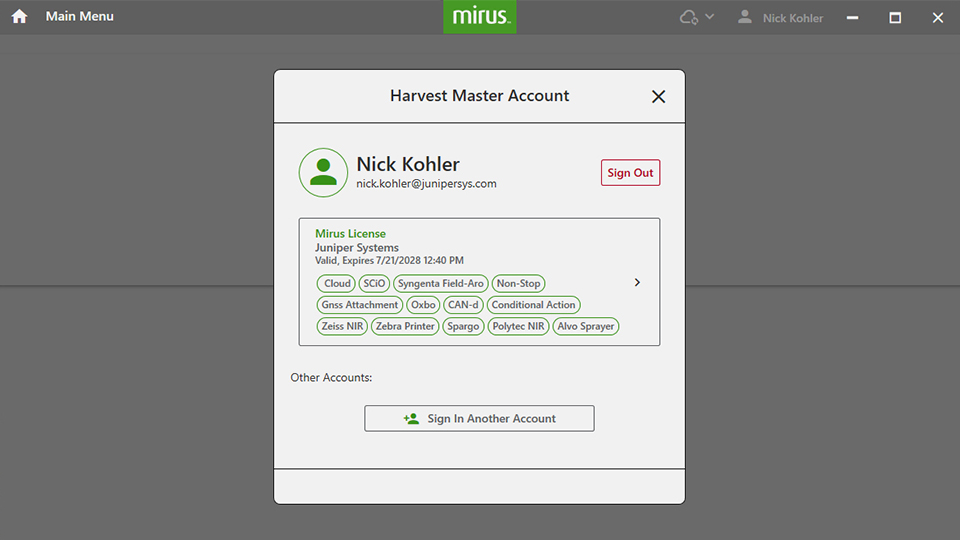
Task: Close the Mirus application window
Action: click(x=937, y=18)
